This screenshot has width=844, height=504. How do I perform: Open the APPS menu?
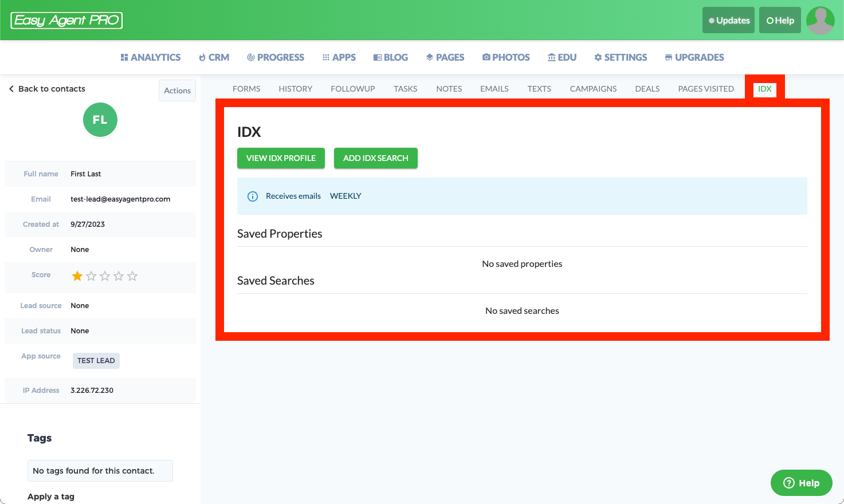pos(339,57)
